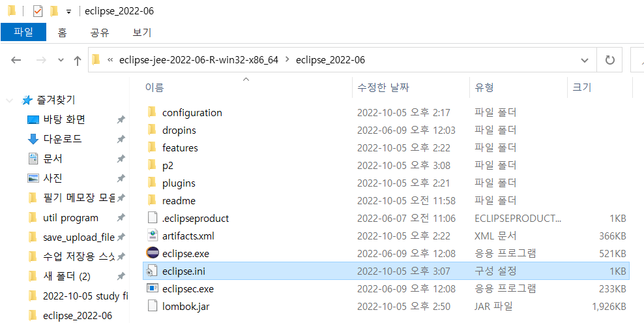Click eclipse-jee-2022-06-R-win32-x86_64 in address path
Viewport: 644px width, 323px height.
199,60
